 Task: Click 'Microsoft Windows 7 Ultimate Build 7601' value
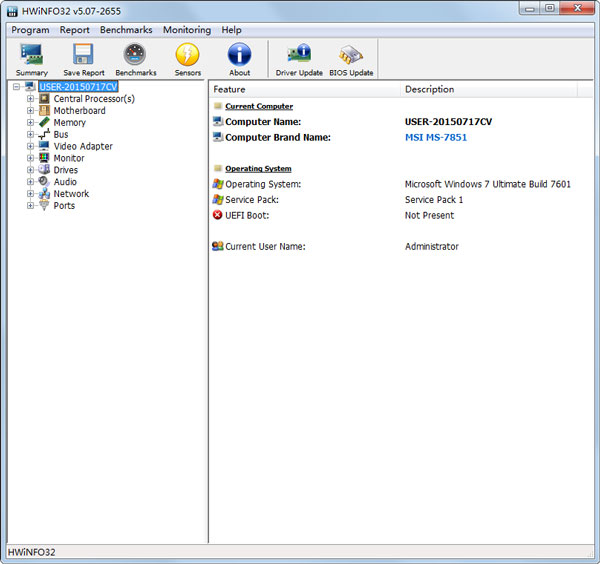pyautogui.click(x=488, y=184)
